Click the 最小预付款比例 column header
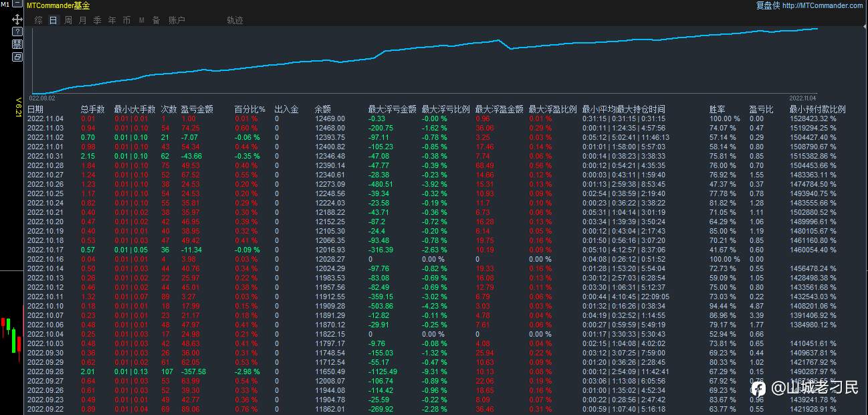The width and height of the screenshot is (868, 415). [817, 109]
